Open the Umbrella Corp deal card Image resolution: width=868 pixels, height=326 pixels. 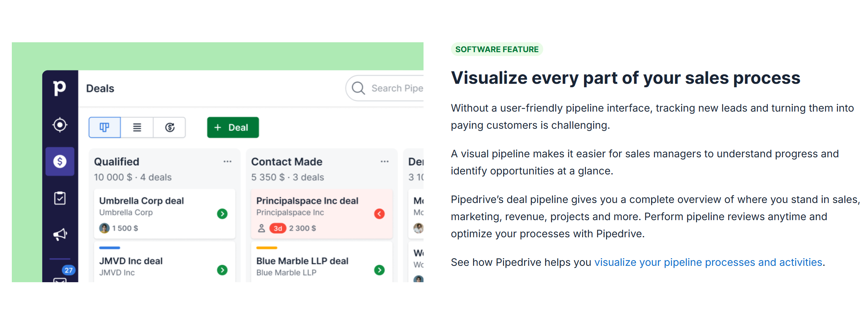tap(165, 214)
